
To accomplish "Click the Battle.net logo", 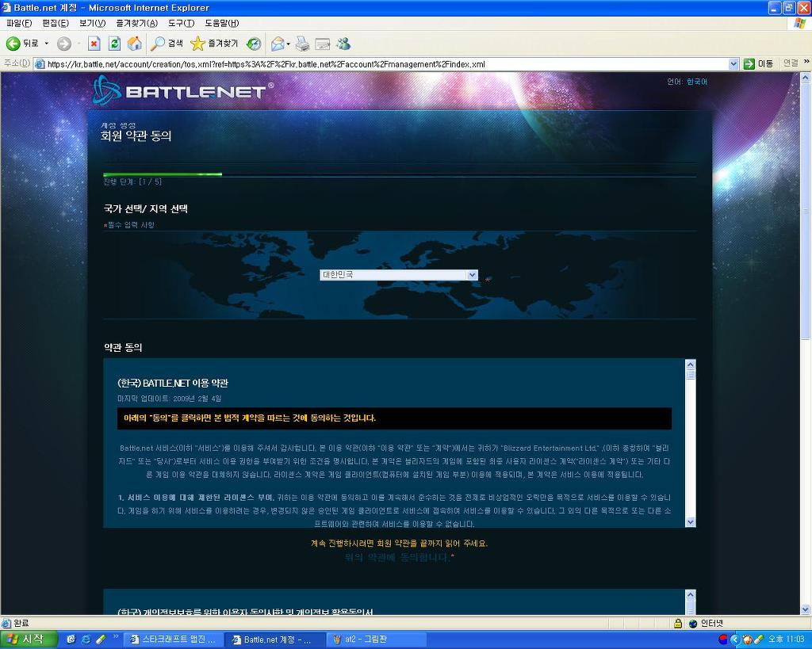I will click(183, 90).
